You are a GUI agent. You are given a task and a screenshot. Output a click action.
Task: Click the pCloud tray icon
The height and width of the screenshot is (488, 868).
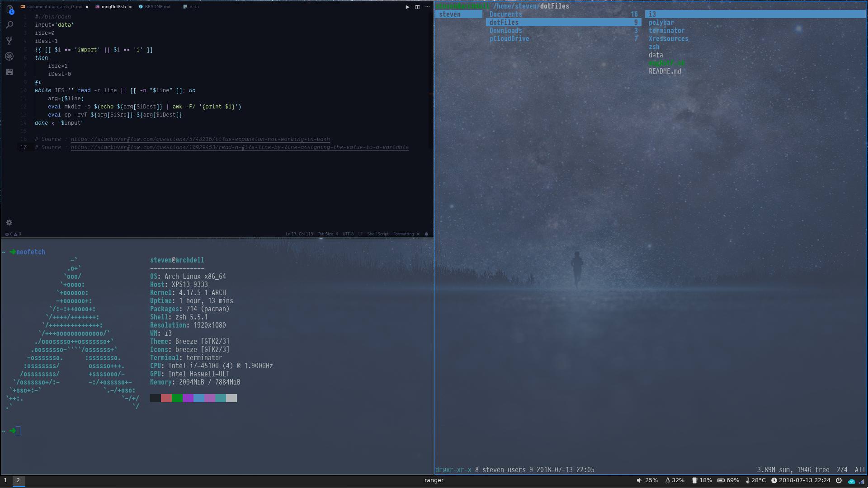click(852, 481)
